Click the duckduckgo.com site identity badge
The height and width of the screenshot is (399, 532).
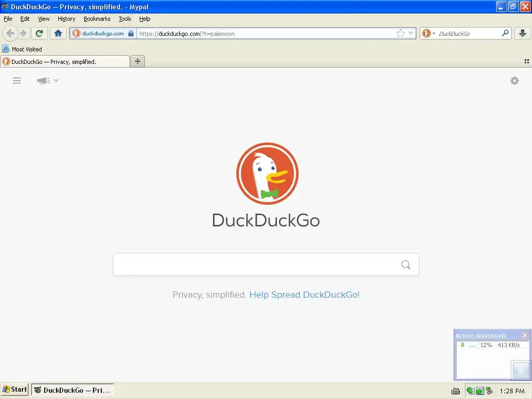coord(103,33)
